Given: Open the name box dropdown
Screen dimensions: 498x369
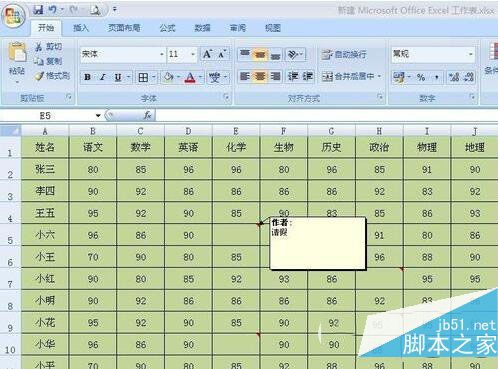Looking at the screenshot, I should point(98,116).
